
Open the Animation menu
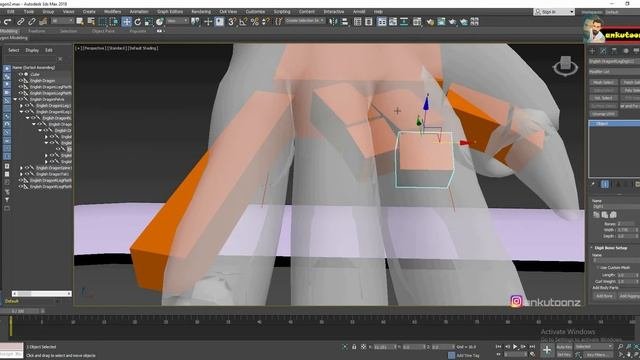[139, 12]
